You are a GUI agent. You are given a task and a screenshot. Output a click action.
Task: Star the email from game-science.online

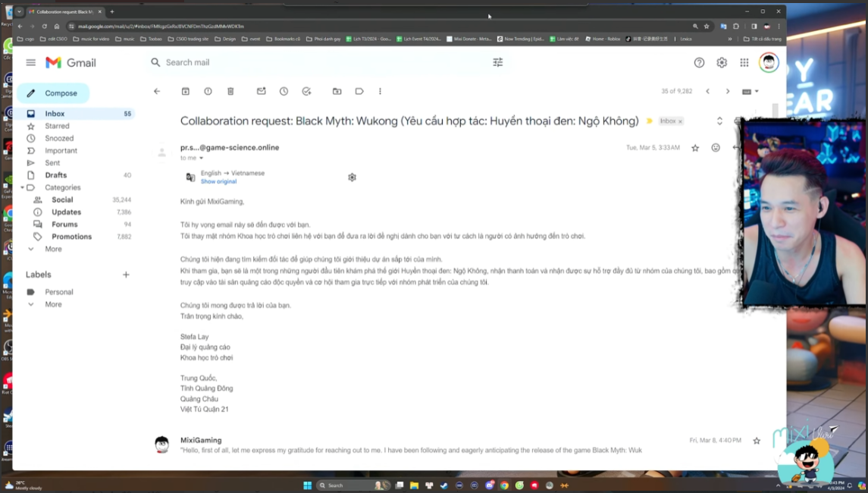click(695, 148)
